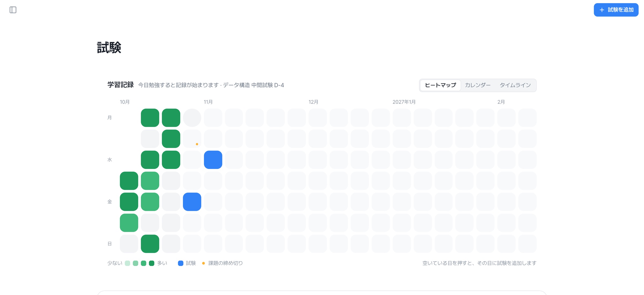Click the 多い legend label
This screenshot has width=644, height=295.
(x=162, y=263)
